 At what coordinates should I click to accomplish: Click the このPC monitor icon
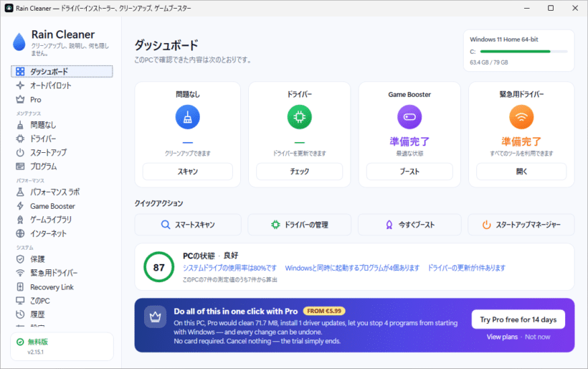tap(20, 301)
